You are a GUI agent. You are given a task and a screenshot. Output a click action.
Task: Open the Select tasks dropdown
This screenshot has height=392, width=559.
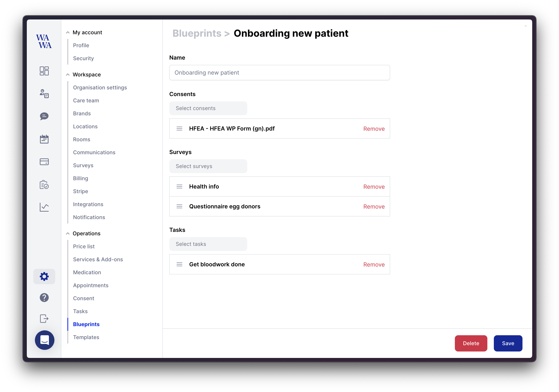tap(208, 244)
